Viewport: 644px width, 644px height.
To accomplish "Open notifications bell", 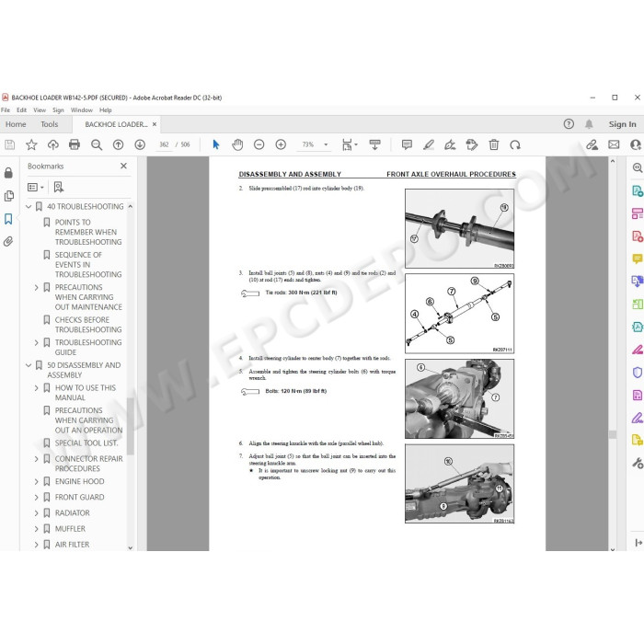I will click(x=589, y=124).
